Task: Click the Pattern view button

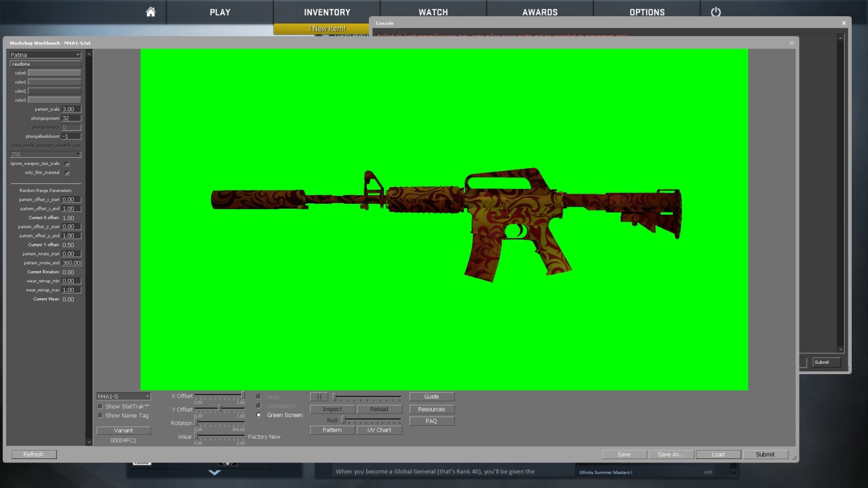Action: pyautogui.click(x=332, y=430)
